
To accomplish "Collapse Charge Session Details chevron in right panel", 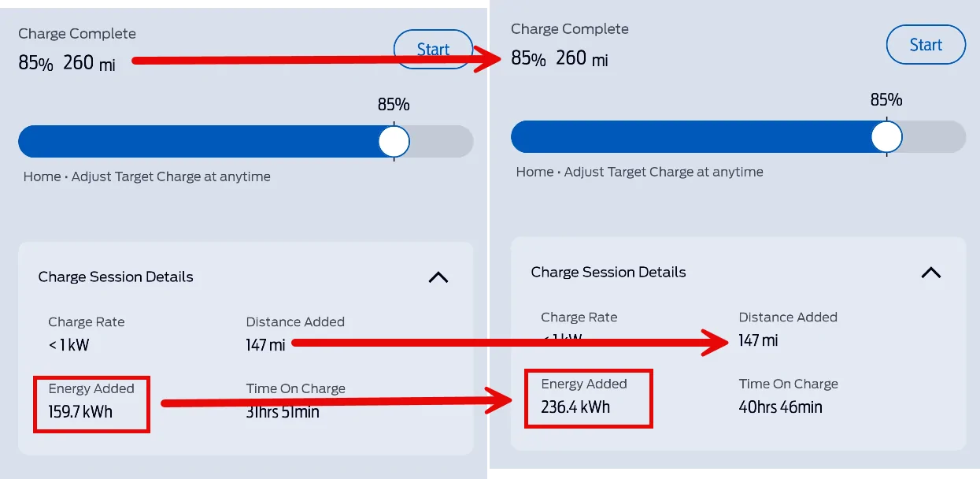I will (x=930, y=273).
